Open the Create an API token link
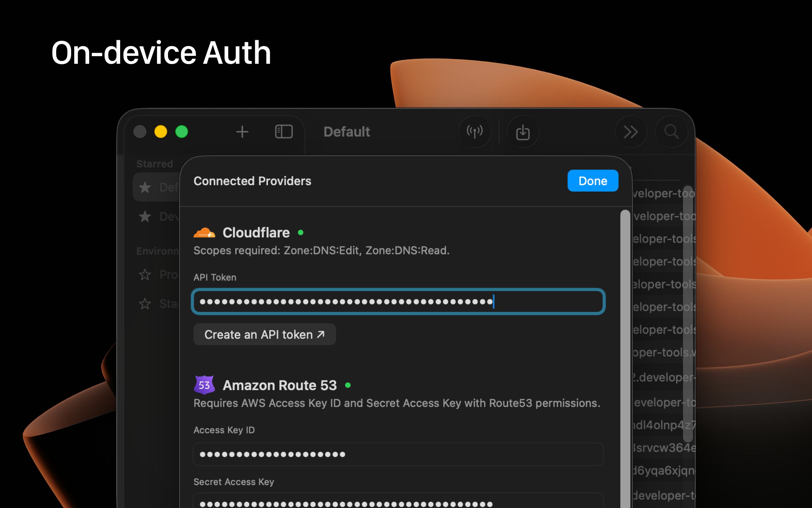This screenshot has height=508, width=812. [x=264, y=334]
